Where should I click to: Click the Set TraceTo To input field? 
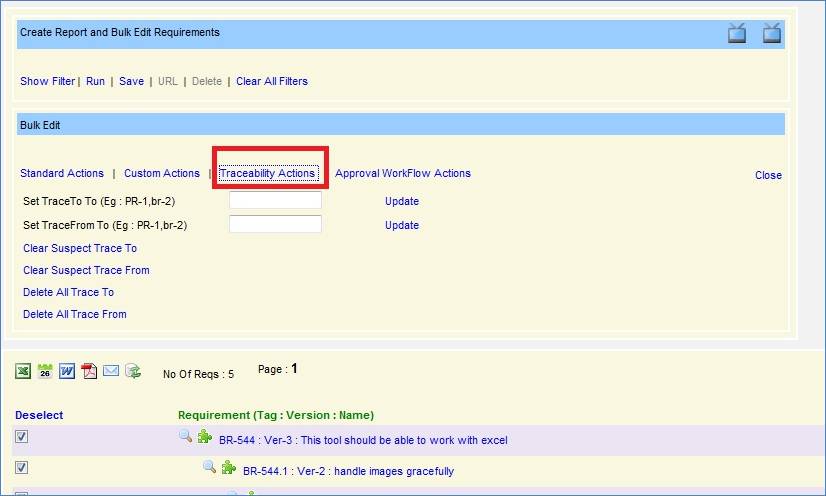275,200
